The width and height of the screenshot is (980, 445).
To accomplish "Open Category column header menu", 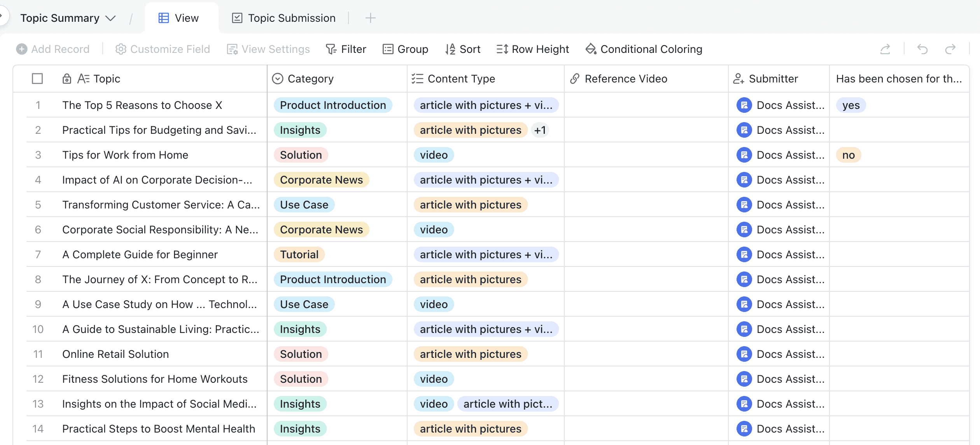I will click(310, 79).
